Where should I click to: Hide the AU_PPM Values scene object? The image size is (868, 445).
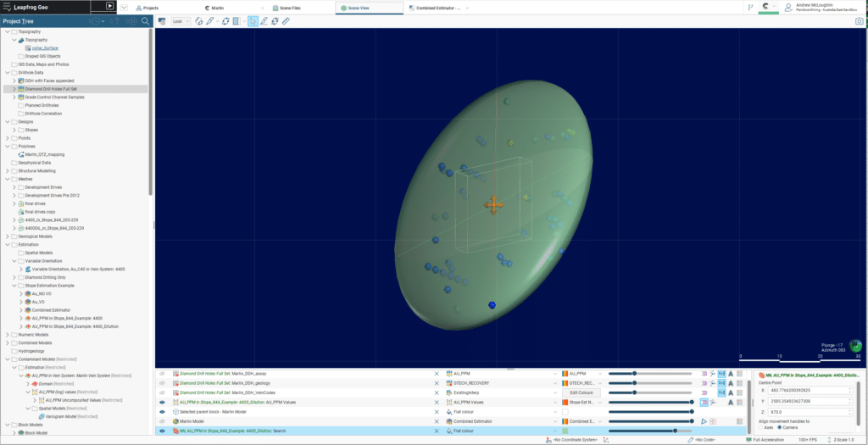(162, 402)
